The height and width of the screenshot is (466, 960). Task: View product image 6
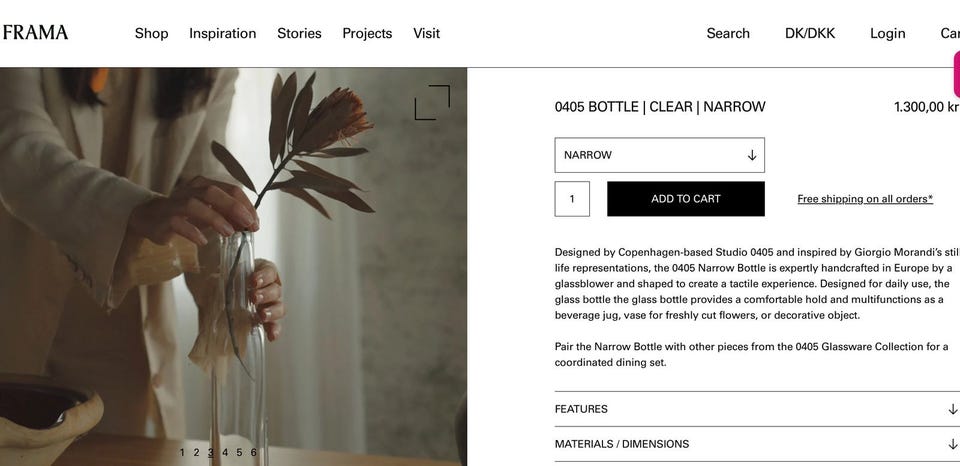[x=253, y=453]
